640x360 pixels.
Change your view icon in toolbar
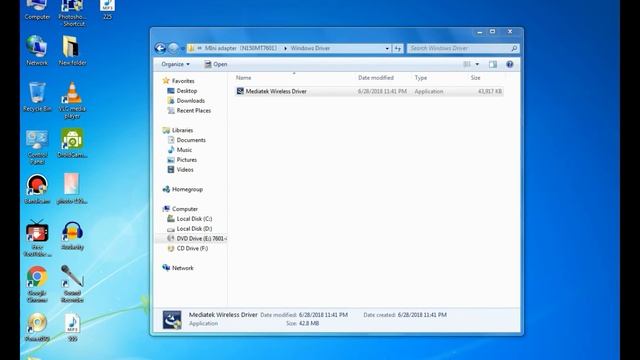(467, 64)
